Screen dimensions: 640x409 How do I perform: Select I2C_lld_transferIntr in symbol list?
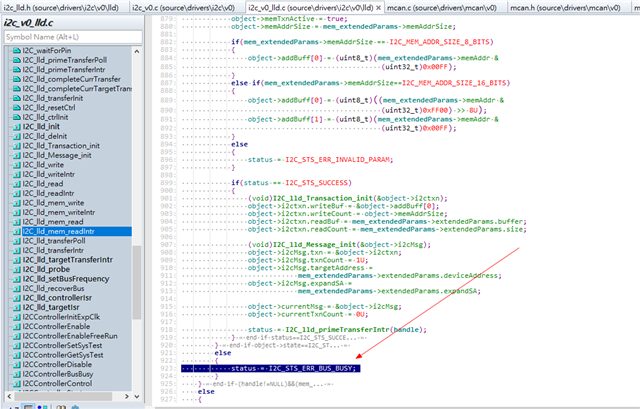pyautogui.click(x=53, y=250)
